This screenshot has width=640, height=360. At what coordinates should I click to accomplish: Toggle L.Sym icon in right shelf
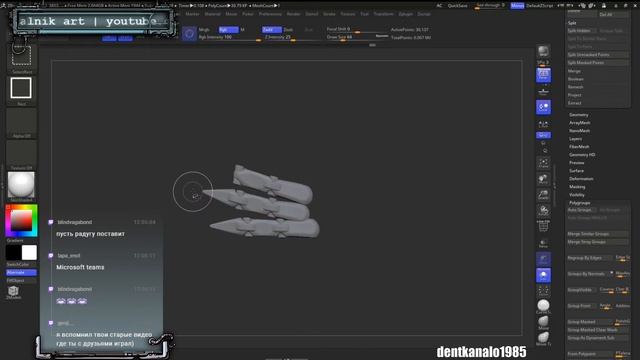(x=543, y=124)
